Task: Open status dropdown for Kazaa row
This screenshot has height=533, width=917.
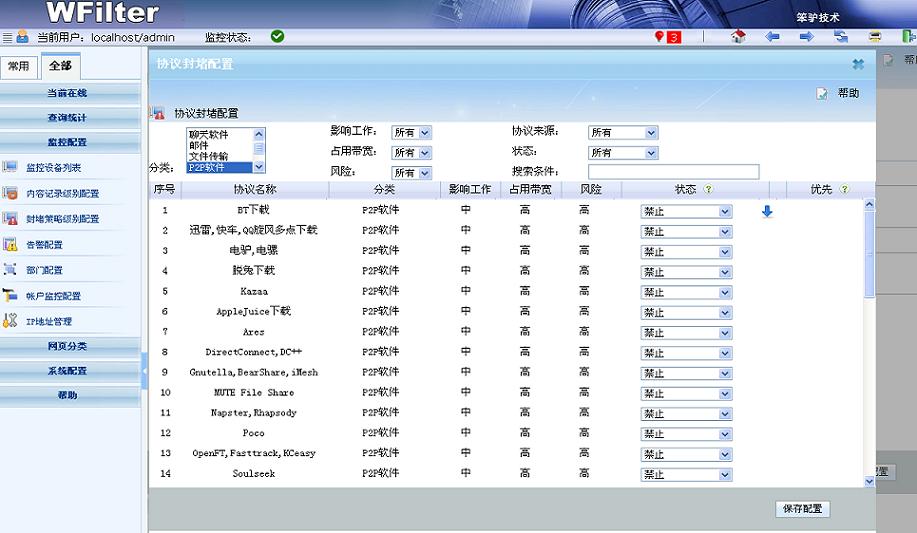Action: (x=686, y=292)
